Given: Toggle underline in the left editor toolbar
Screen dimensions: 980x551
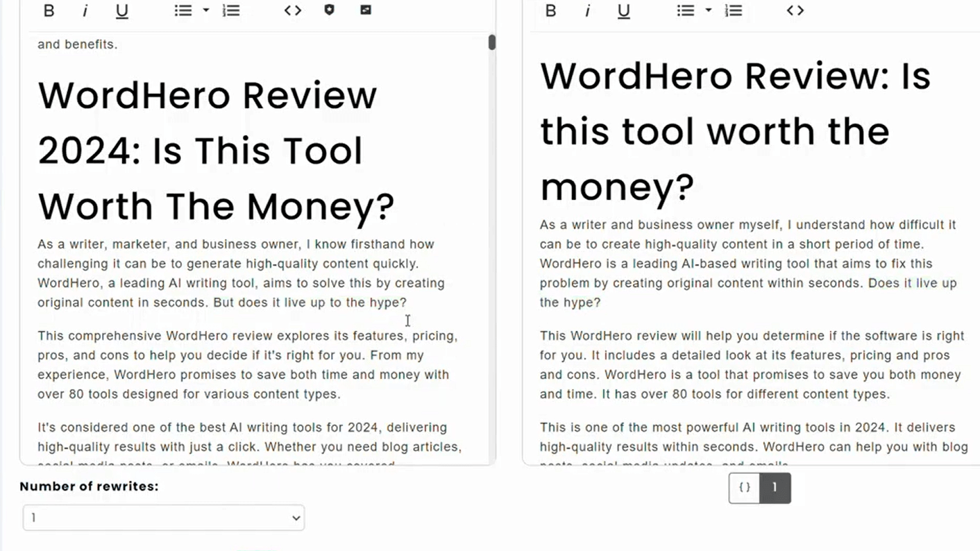Looking at the screenshot, I should [121, 10].
